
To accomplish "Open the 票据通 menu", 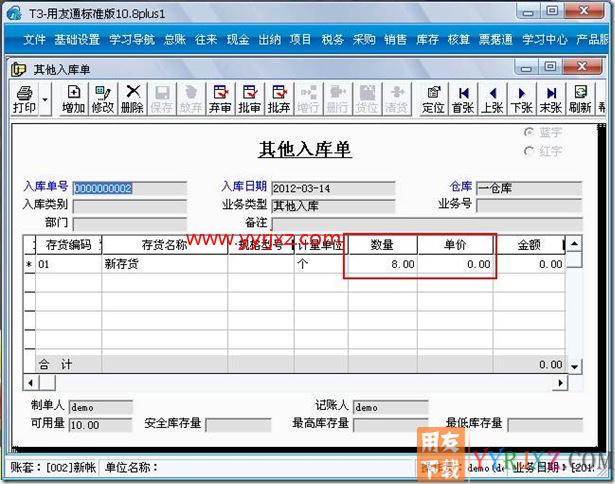I will click(496, 39).
